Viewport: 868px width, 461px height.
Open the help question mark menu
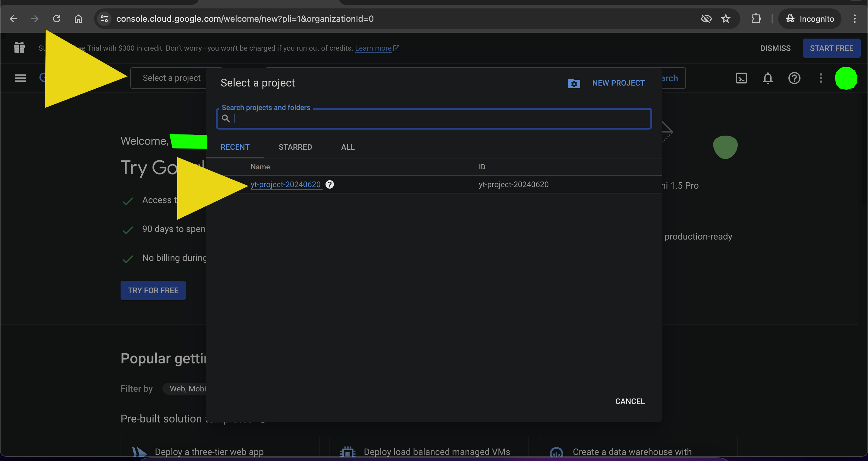click(794, 78)
